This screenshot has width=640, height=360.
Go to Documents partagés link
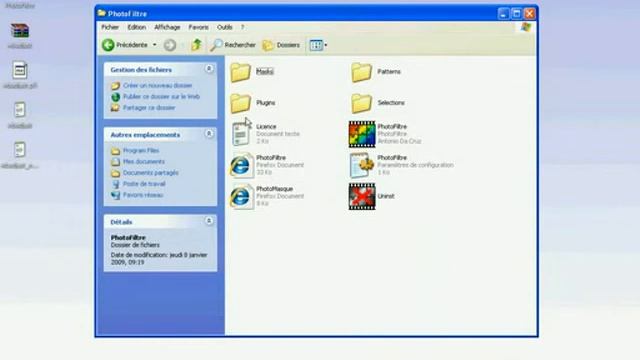pyautogui.click(x=151, y=173)
